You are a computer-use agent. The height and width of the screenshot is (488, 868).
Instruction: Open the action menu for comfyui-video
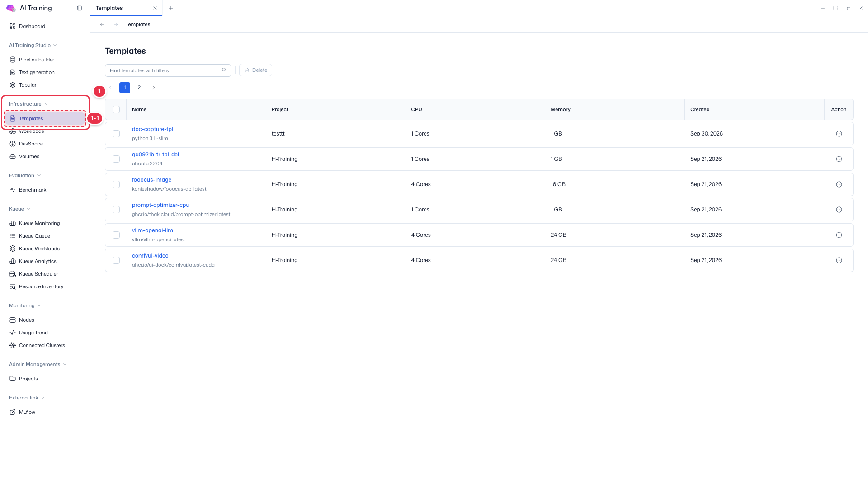pos(839,260)
